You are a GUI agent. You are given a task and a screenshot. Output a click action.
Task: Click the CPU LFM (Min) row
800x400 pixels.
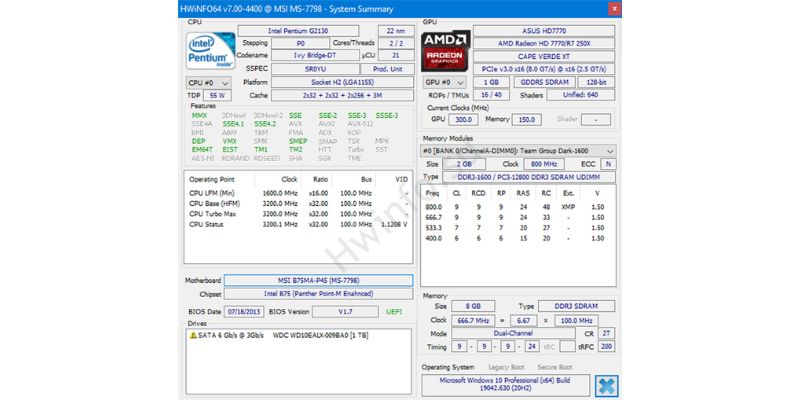[x=298, y=193]
